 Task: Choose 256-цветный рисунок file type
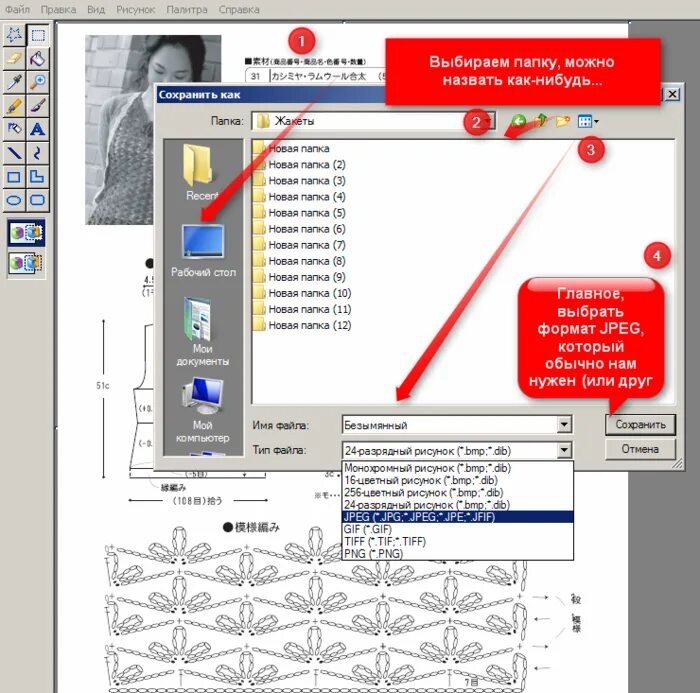coord(457,493)
